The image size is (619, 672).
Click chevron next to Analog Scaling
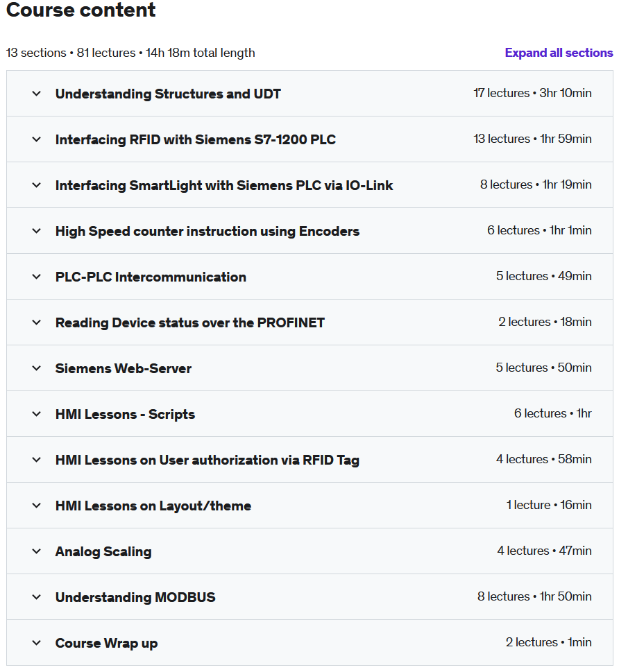(37, 551)
